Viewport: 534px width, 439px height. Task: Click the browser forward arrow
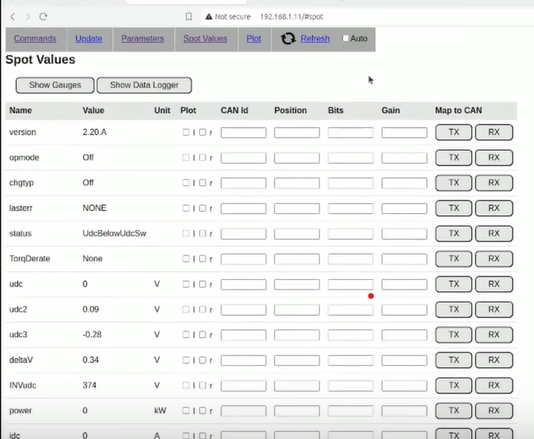pos(28,16)
